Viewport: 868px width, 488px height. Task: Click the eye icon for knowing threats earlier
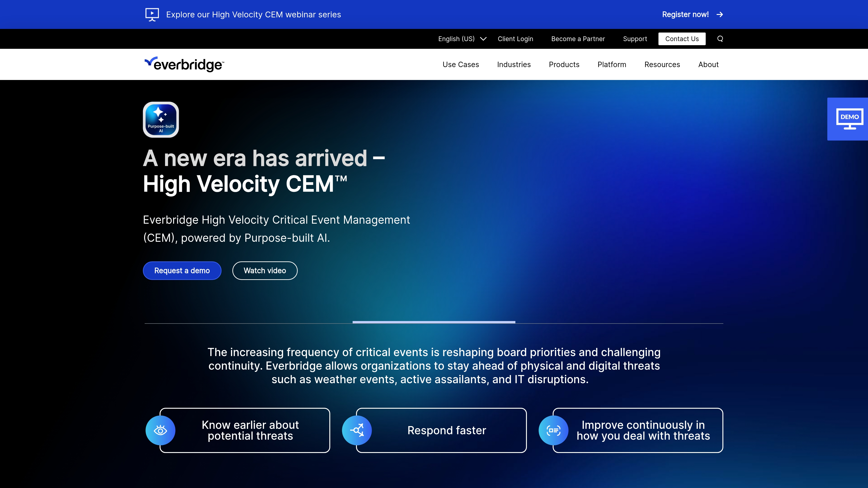coord(160,430)
